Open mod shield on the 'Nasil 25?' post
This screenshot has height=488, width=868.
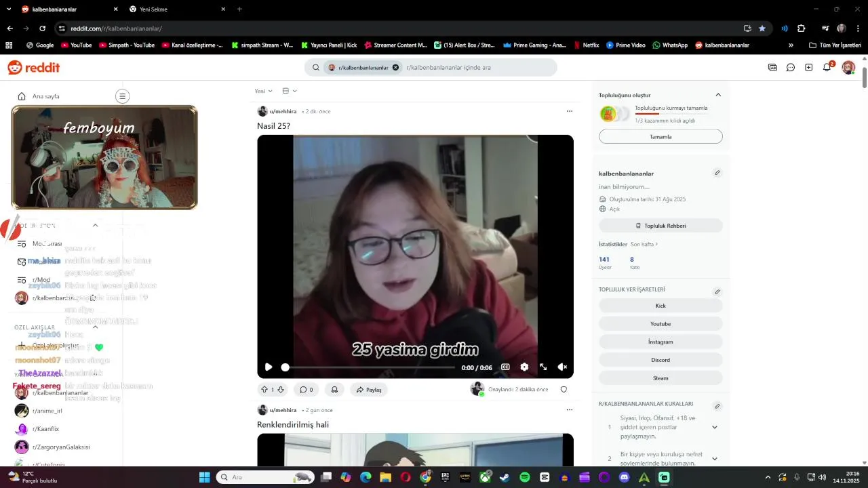tap(564, 390)
